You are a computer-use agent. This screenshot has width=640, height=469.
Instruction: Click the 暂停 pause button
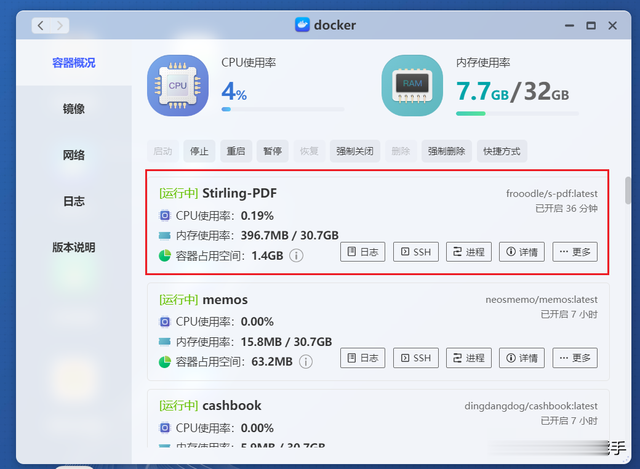pyautogui.click(x=273, y=151)
